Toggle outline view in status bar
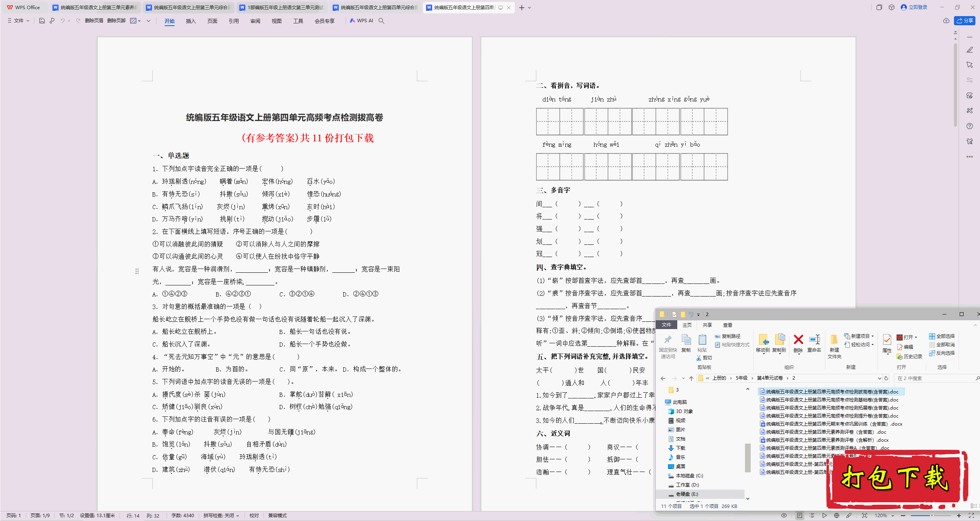This screenshot has width=980, height=521. coord(812,516)
